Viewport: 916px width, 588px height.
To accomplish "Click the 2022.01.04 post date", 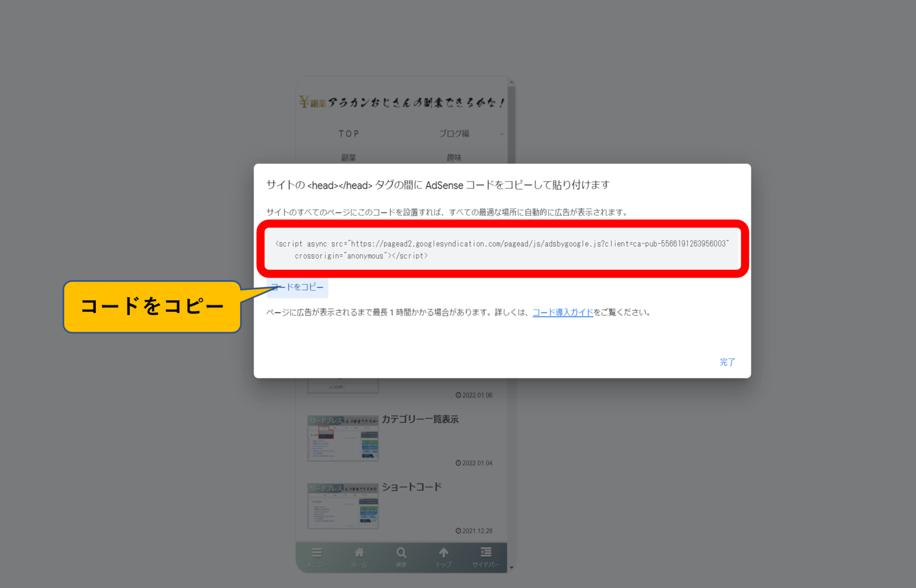I will pyautogui.click(x=474, y=463).
